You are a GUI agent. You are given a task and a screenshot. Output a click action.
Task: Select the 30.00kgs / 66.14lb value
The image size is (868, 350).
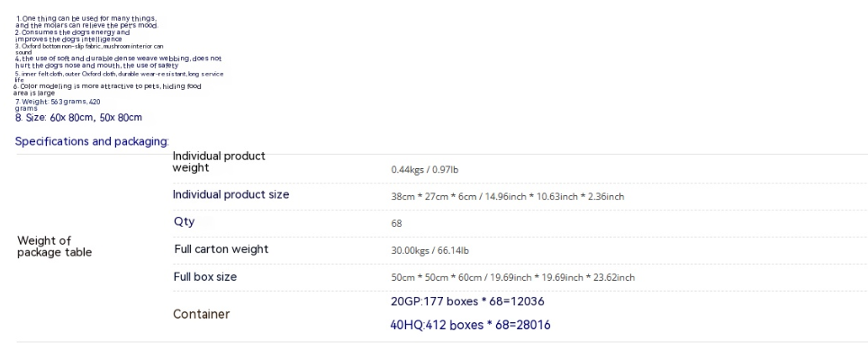click(x=430, y=250)
